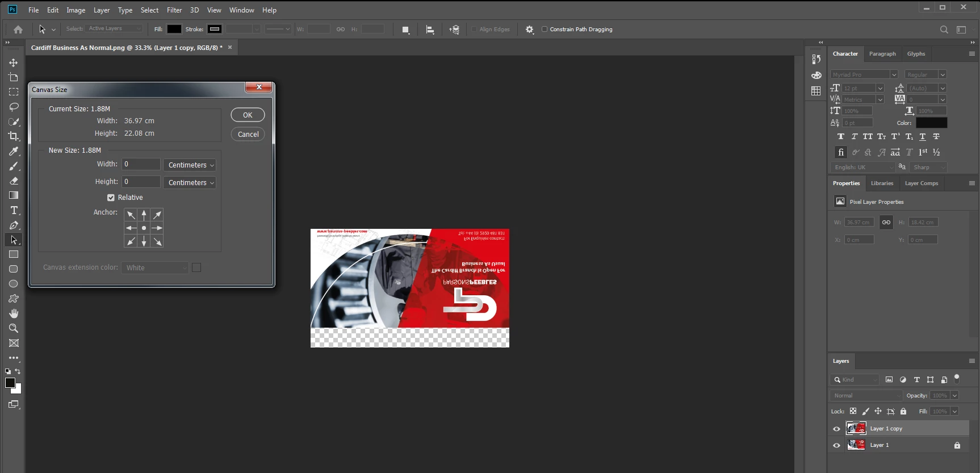Select the Crop tool
The height and width of the screenshot is (473, 980).
14,136
